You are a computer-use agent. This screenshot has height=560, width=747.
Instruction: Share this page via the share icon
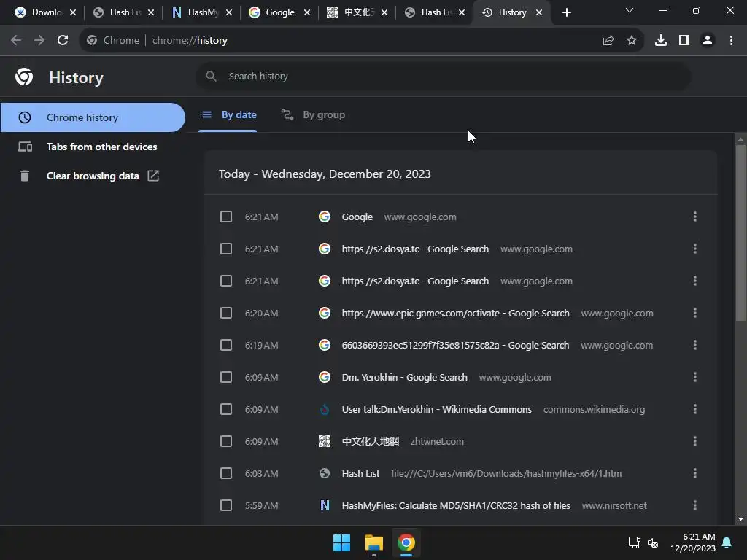coord(608,41)
